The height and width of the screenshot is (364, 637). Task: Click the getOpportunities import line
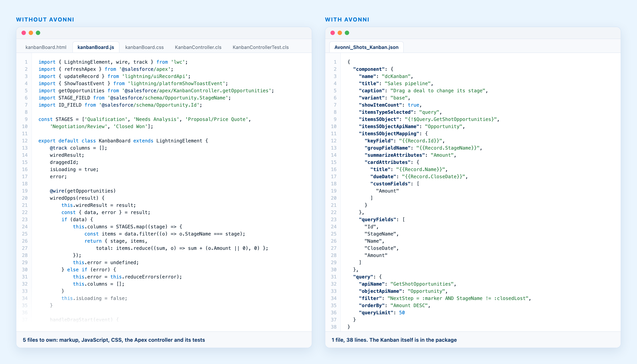pos(156,91)
